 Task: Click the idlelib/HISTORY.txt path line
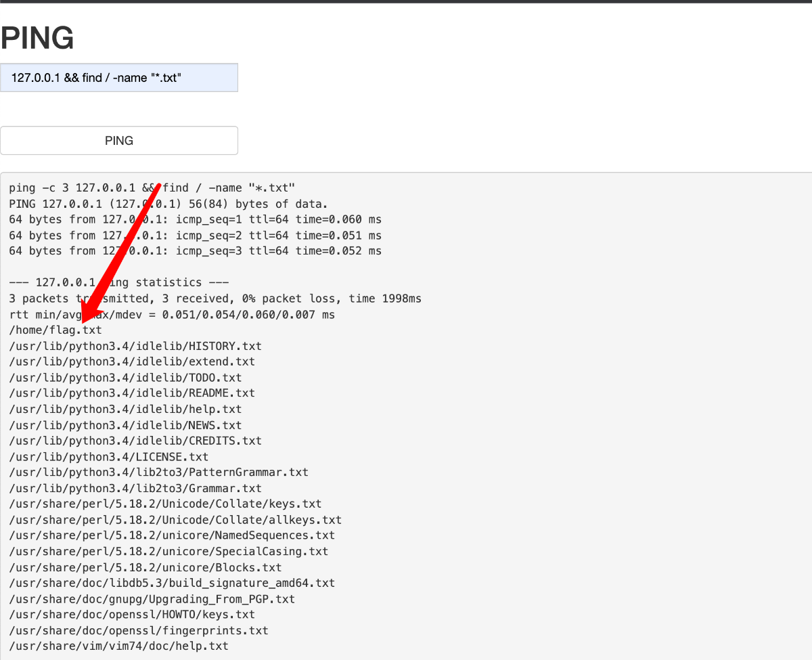(x=135, y=346)
